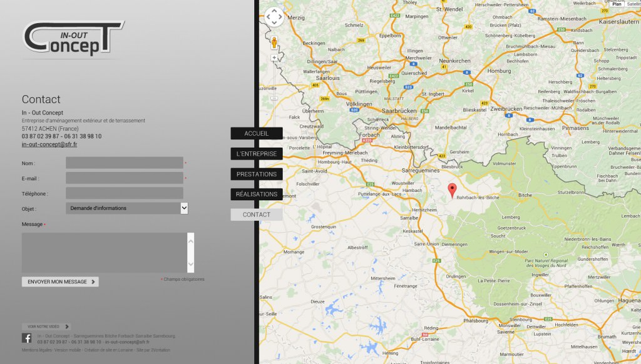Click the Dieuze label on the map
This screenshot has width=641, height=364.
[317, 302]
